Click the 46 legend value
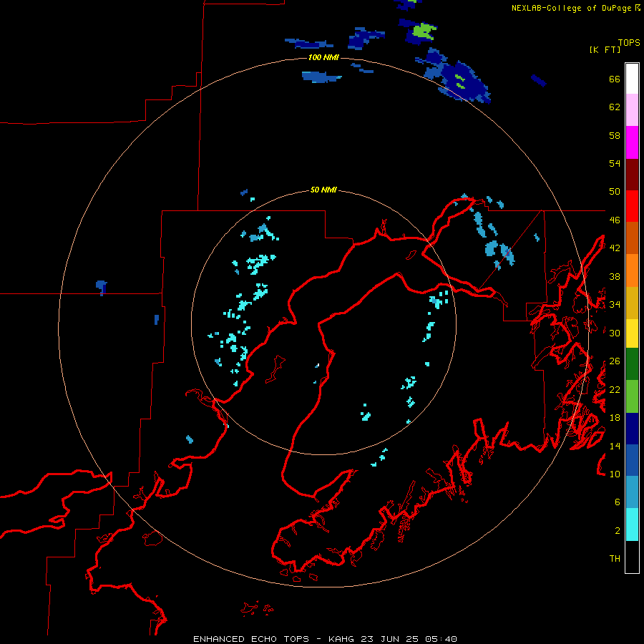 tap(615, 220)
